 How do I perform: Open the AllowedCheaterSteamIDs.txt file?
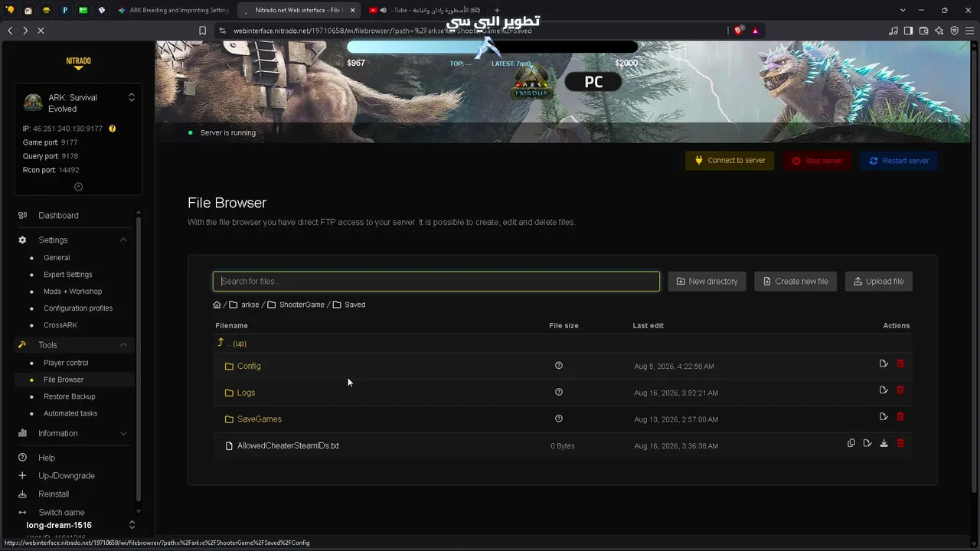click(x=288, y=445)
